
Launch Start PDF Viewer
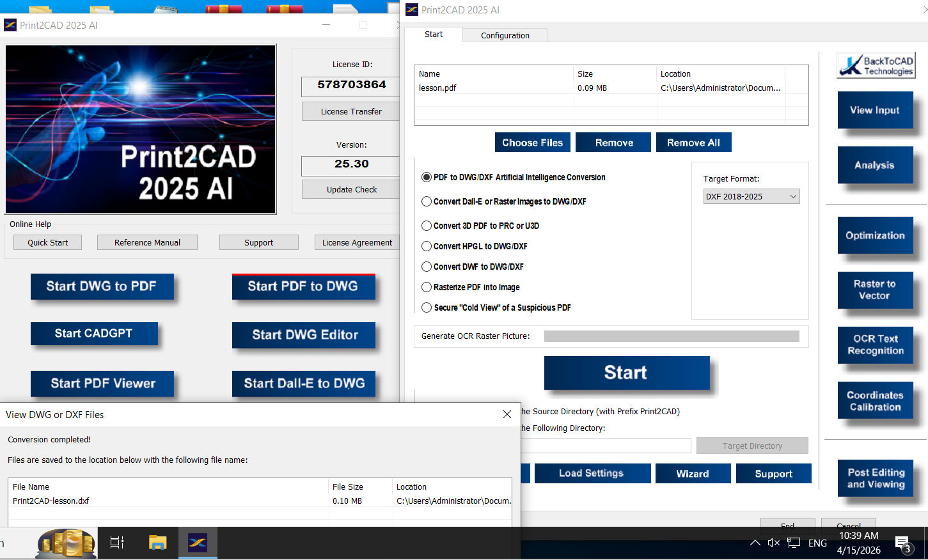click(102, 384)
